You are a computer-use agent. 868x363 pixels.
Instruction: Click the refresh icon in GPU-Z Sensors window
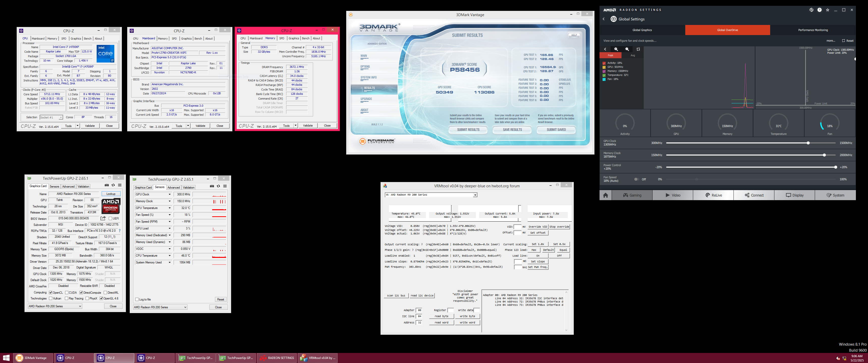tap(218, 186)
